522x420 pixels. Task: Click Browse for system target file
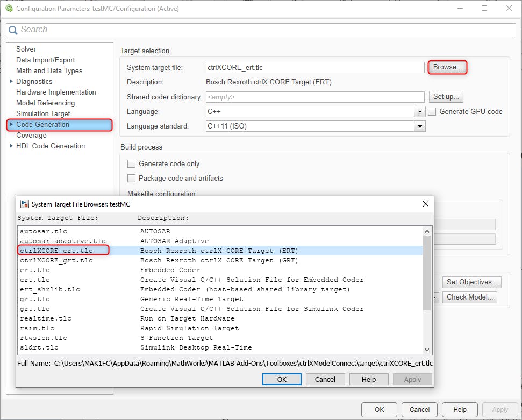(x=447, y=67)
